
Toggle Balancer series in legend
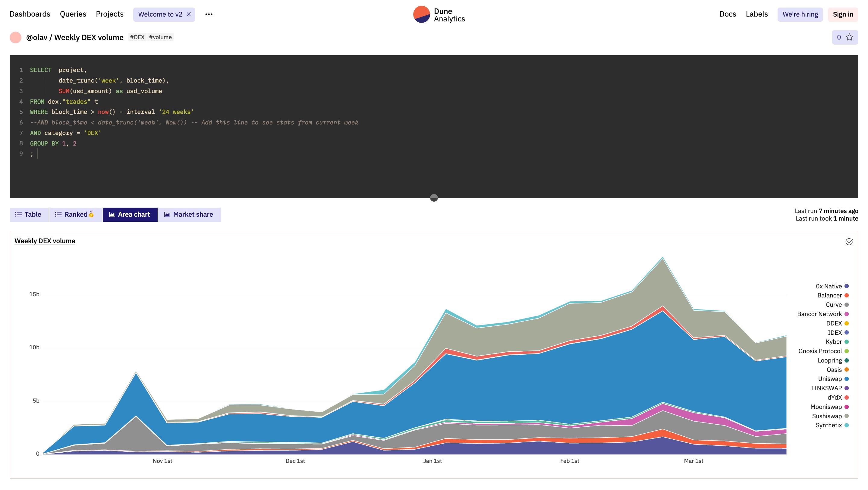click(833, 295)
